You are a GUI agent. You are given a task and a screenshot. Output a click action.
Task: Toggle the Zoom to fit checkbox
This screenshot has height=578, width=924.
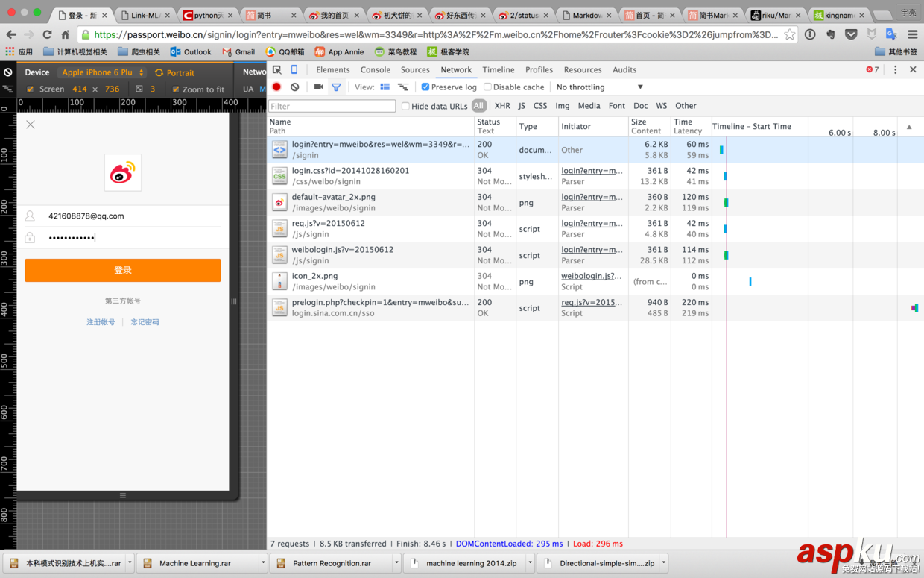tap(176, 89)
